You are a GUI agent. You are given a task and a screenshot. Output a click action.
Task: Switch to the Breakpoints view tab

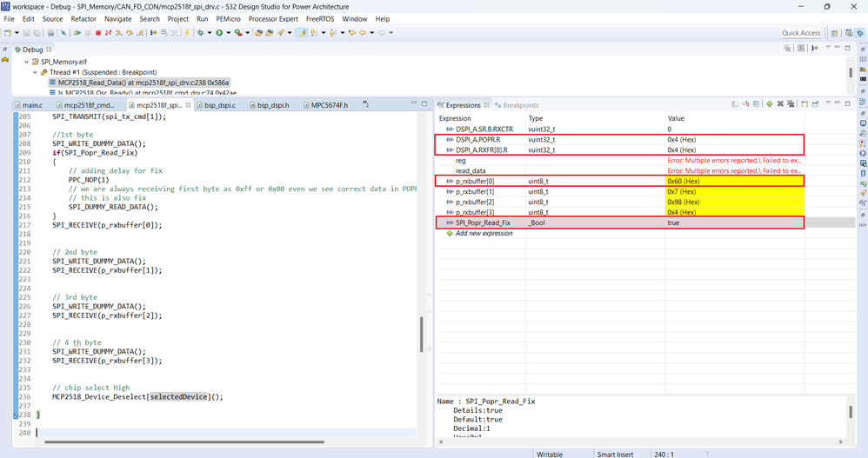[x=517, y=105]
